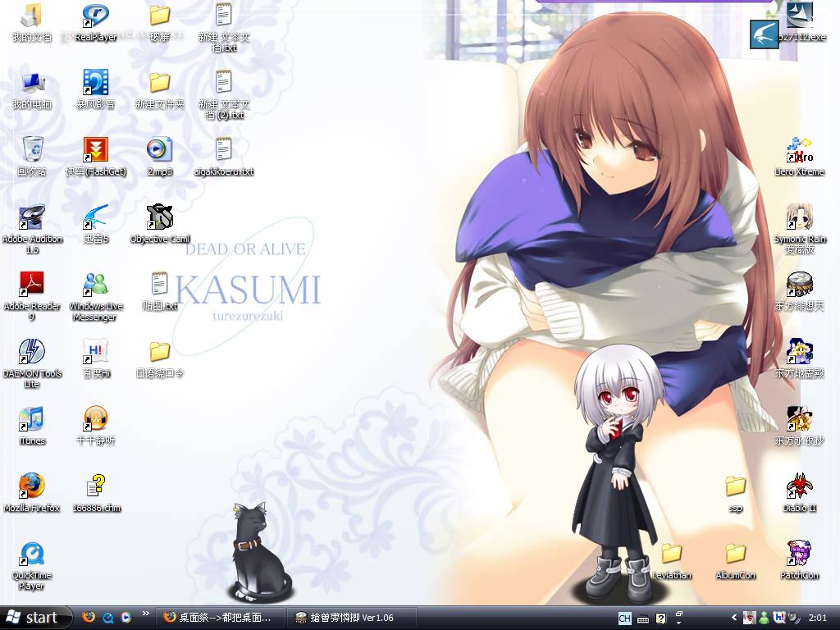Click the webcam-shaped tray icon

[x=793, y=618]
